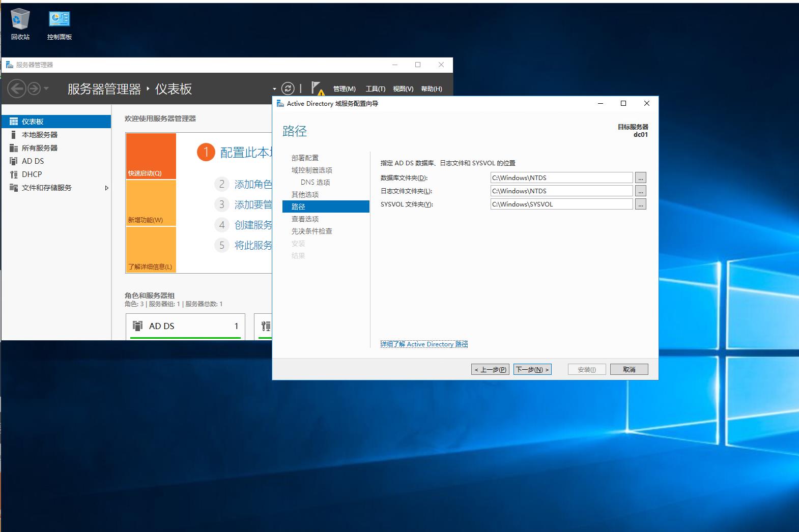Screen dimensions: 799x532
Task: Go to 先决条件检查 wizard step
Action: 311,231
